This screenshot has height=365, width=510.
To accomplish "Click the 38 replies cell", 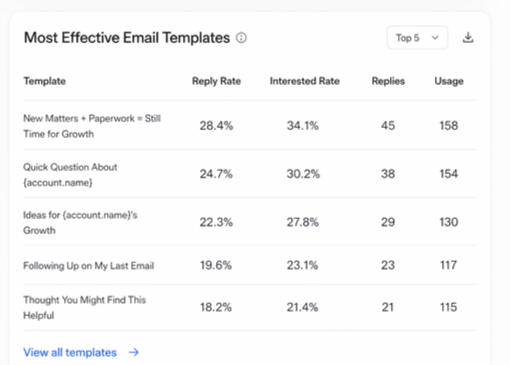I will (388, 174).
